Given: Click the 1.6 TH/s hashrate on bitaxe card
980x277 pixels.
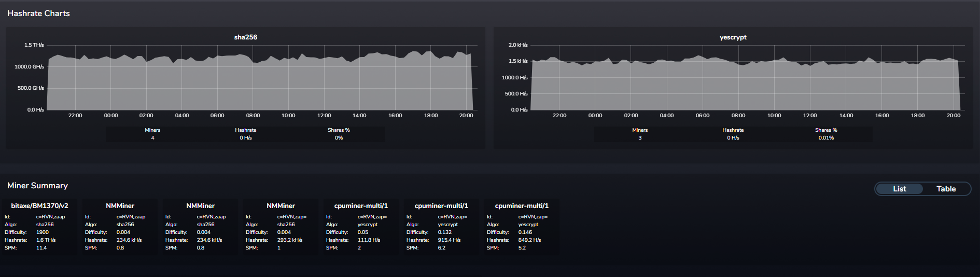Looking at the screenshot, I should coord(46,240).
